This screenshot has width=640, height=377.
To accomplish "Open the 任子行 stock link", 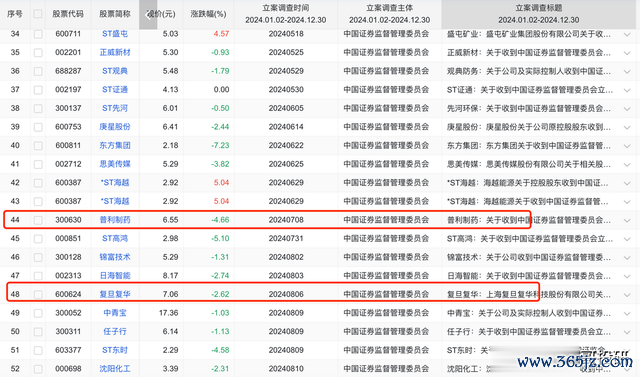I will coord(115,331).
